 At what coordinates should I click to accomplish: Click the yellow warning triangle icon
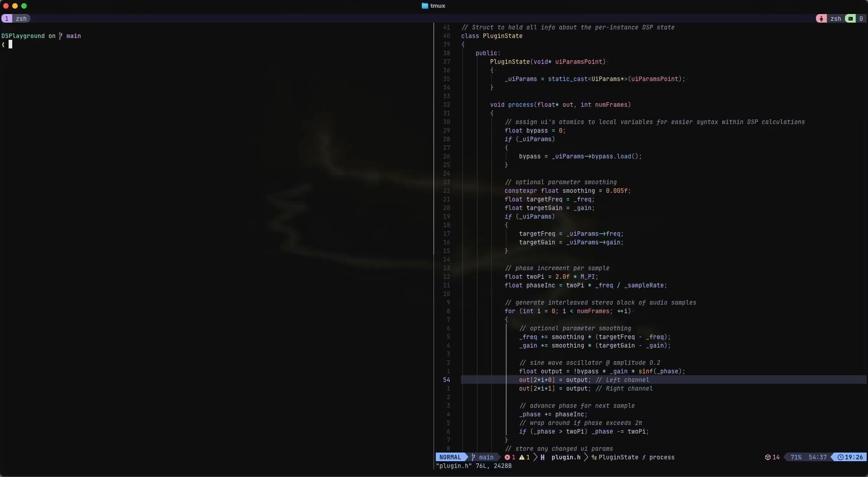pyautogui.click(x=522, y=457)
